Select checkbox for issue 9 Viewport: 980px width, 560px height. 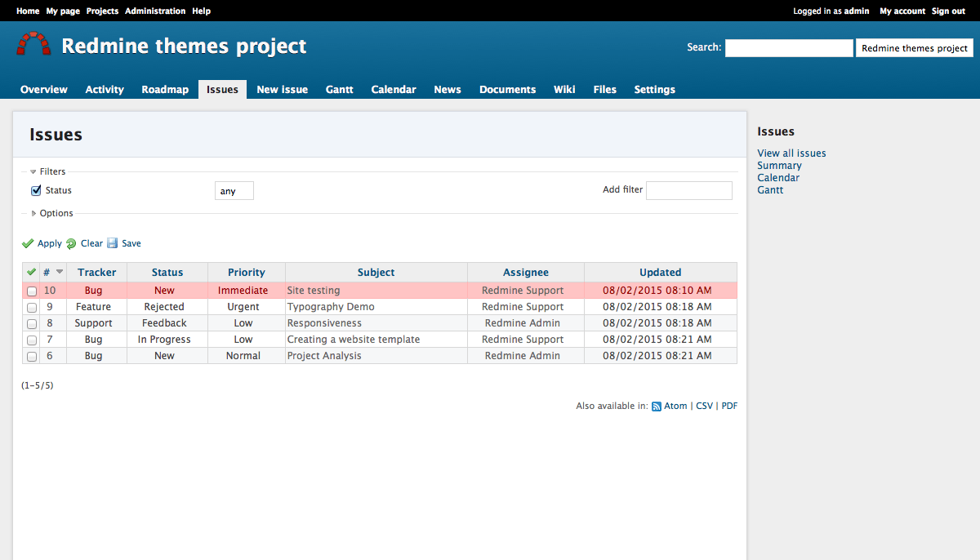click(32, 307)
